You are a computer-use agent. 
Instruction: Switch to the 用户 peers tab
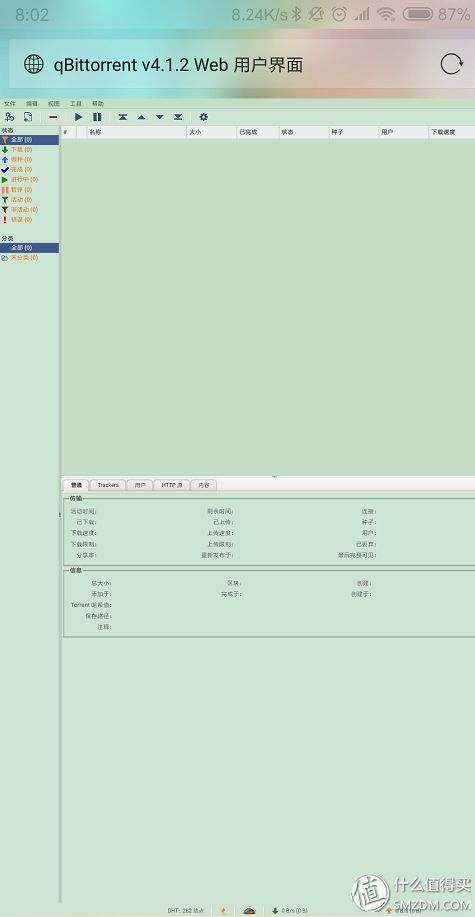(140, 485)
